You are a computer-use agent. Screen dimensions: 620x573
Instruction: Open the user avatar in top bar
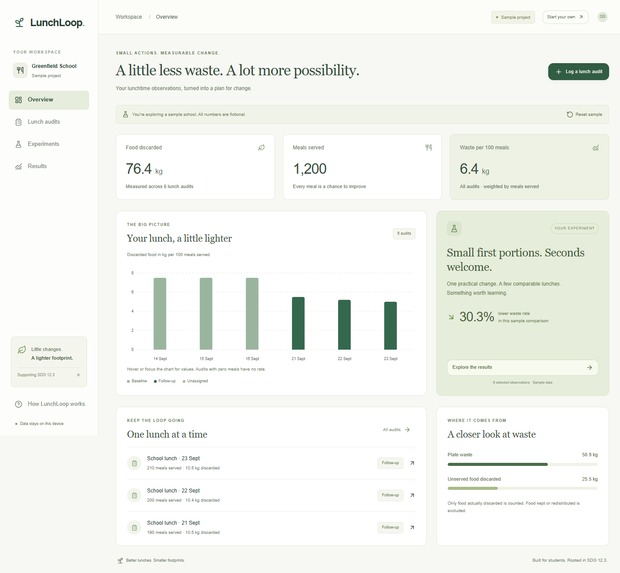(602, 17)
